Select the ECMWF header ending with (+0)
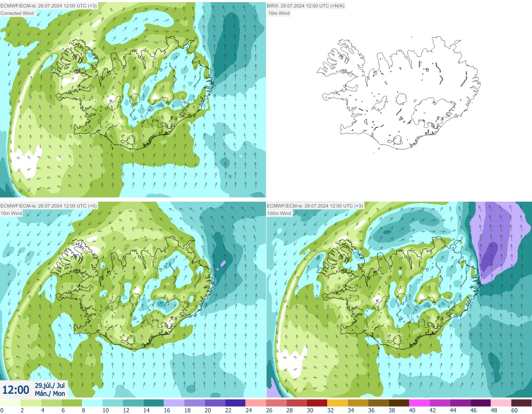 48,206
